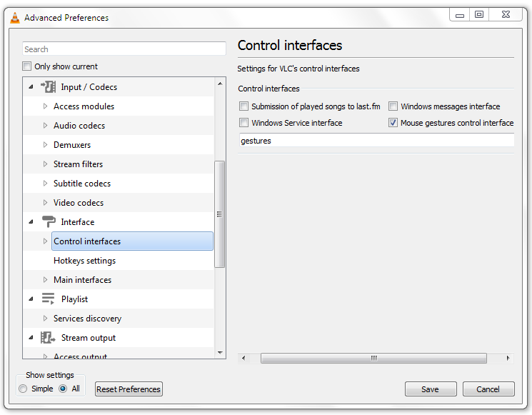Select Main interfaces tree item

point(82,280)
